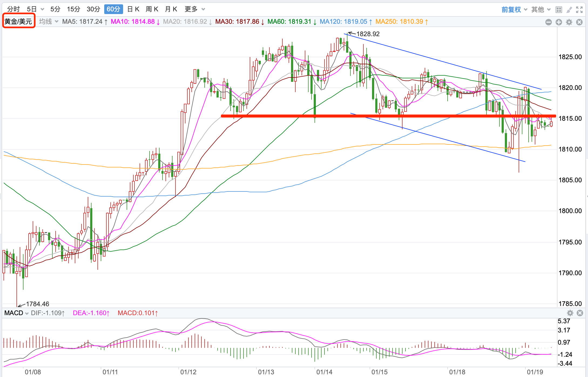Zoom in main chart with plus icon
The height and width of the screenshot is (377, 588).
click(x=559, y=22)
